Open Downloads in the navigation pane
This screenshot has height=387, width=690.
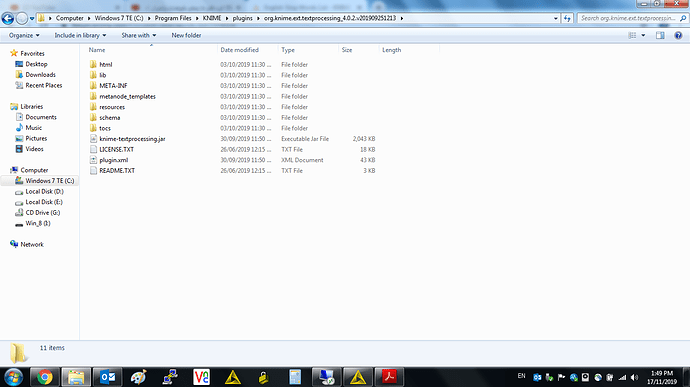click(x=40, y=74)
